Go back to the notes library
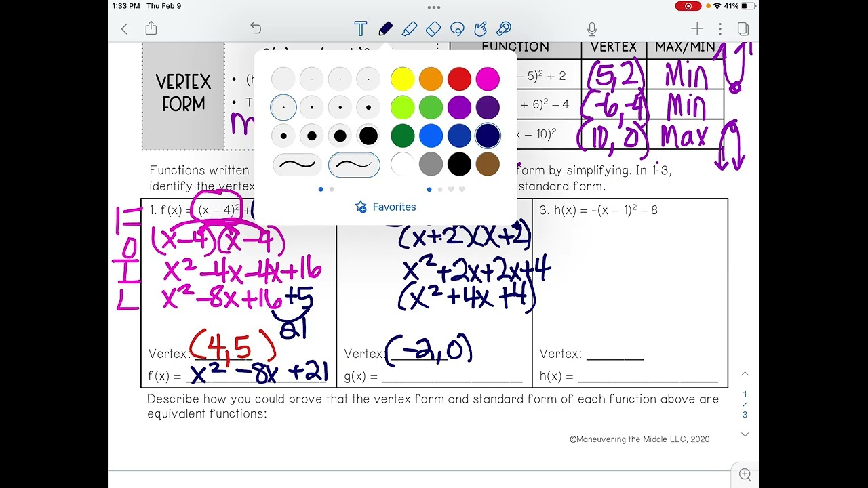 coord(124,28)
